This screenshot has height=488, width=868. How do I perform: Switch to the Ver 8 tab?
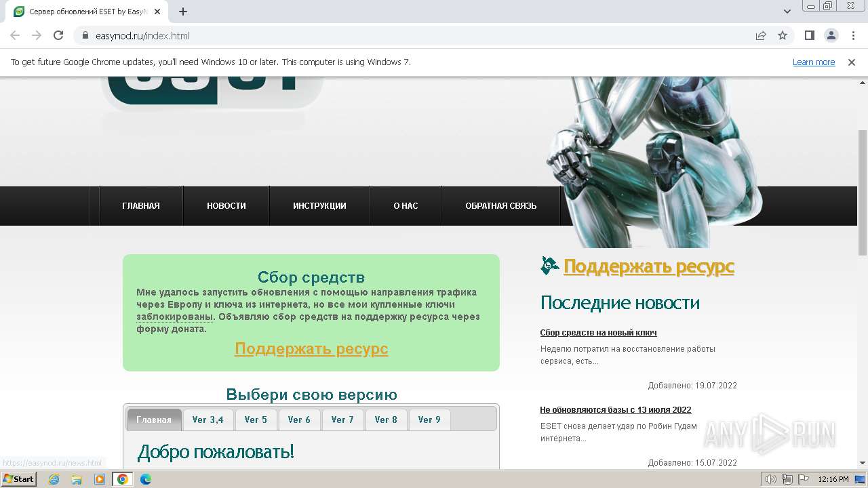pyautogui.click(x=386, y=420)
